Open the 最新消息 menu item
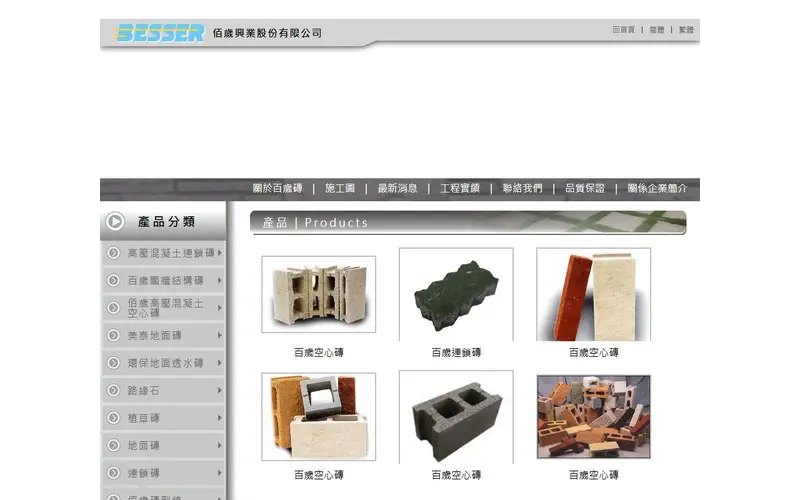The image size is (800, 500). click(x=397, y=188)
